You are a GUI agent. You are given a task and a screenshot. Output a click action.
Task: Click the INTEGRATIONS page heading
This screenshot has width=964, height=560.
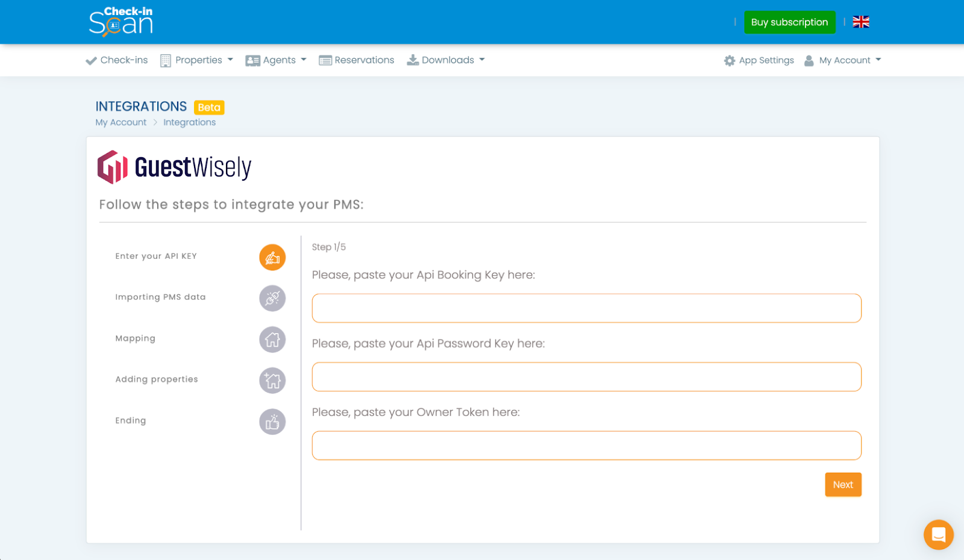pos(141,107)
